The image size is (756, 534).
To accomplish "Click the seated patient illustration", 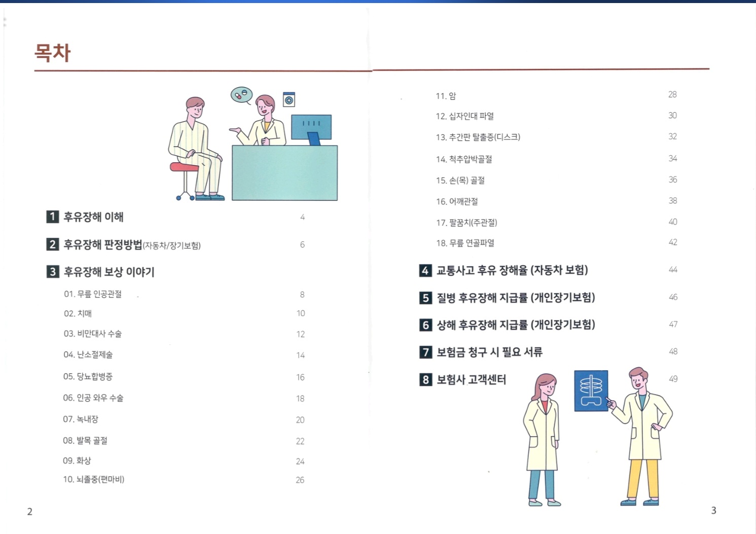I will (x=196, y=148).
